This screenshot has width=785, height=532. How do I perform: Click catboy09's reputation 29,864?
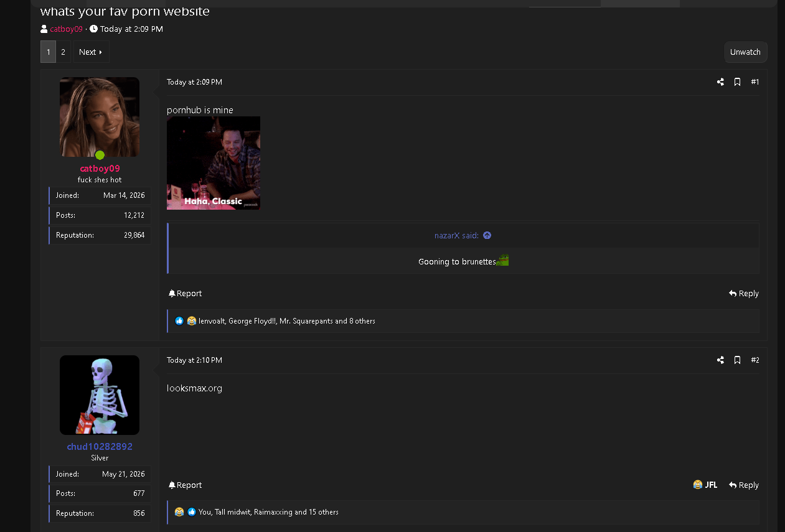134,235
